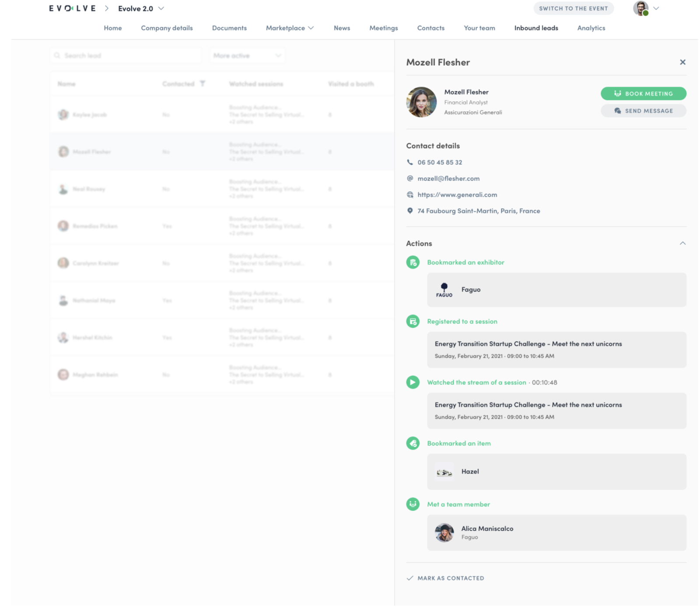
Task: Click the Met a team member label
Action: pos(458,504)
